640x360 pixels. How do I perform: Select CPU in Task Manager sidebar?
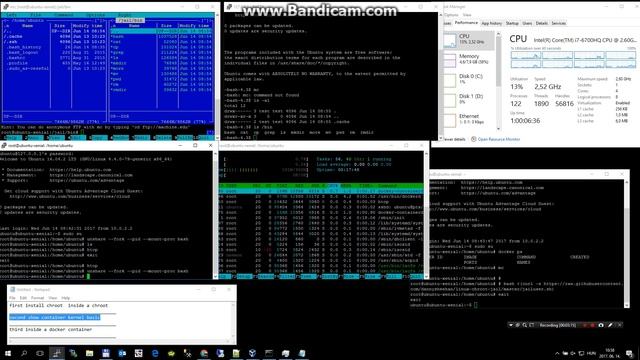(x=469, y=40)
